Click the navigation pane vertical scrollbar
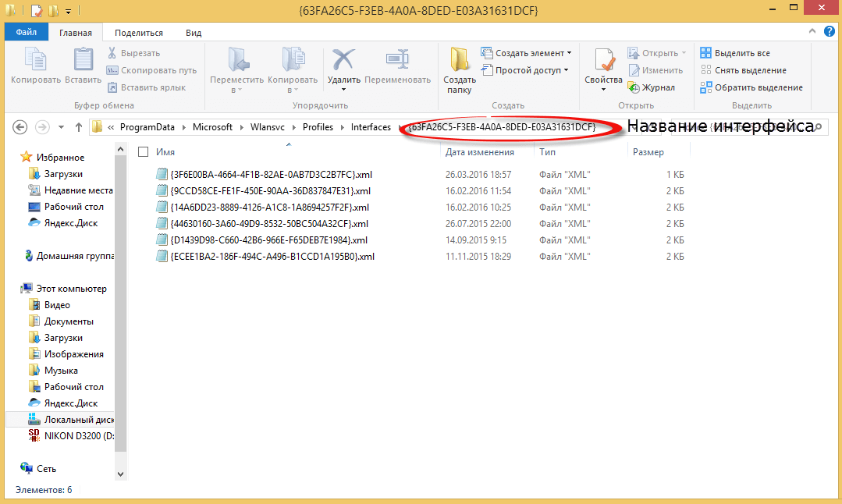The width and height of the screenshot is (842, 504). [121, 312]
